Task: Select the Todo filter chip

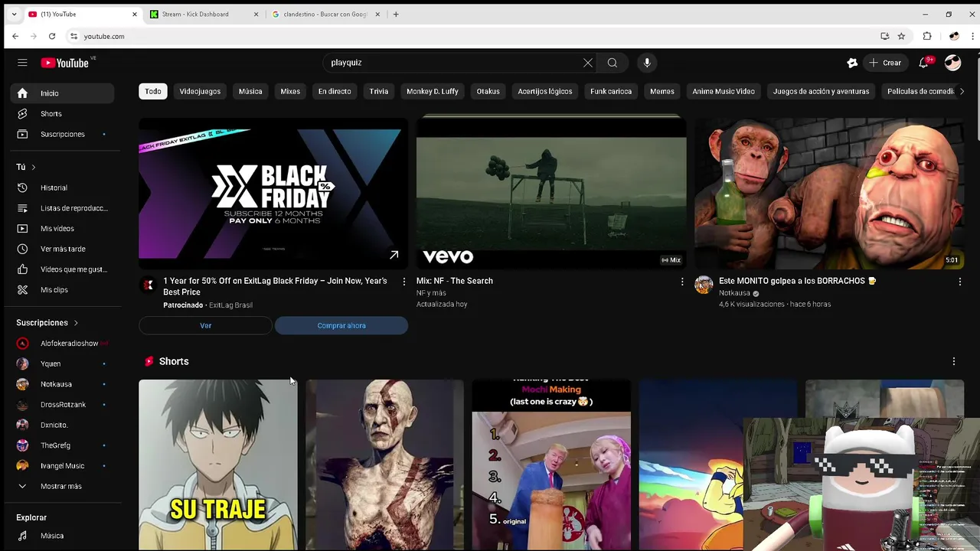Action: (153, 91)
